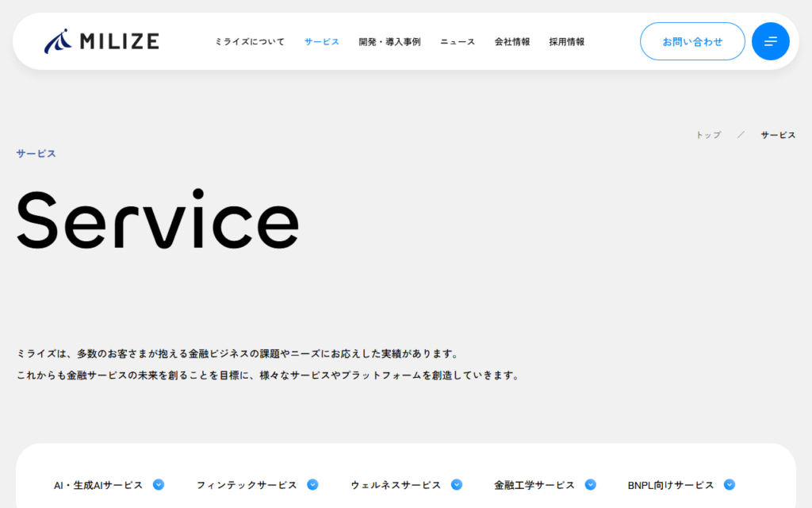The width and height of the screenshot is (812, 508).
Task: Go to 開発・導入事例 in the navigation
Action: point(389,42)
